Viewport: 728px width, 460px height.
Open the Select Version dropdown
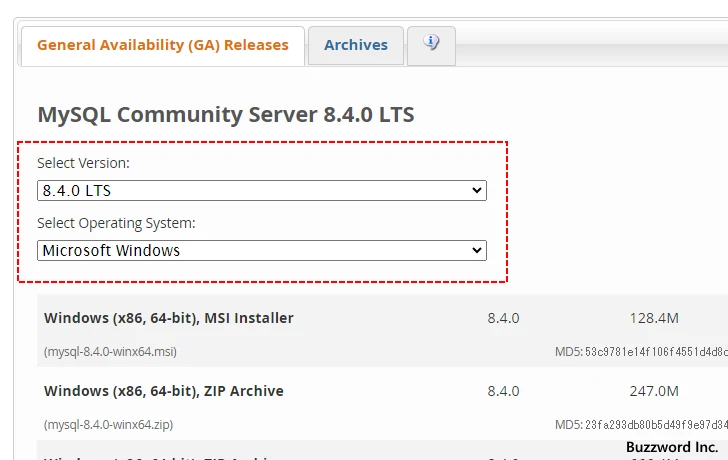click(x=262, y=191)
